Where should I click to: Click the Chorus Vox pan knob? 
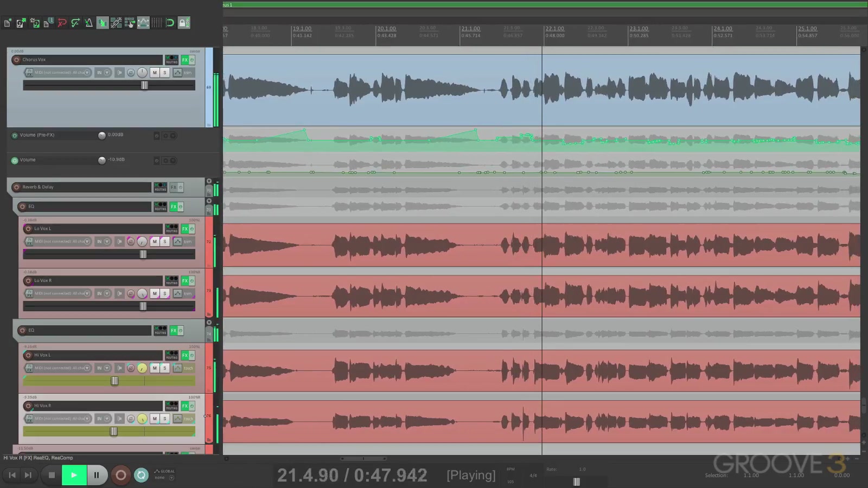tap(142, 73)
